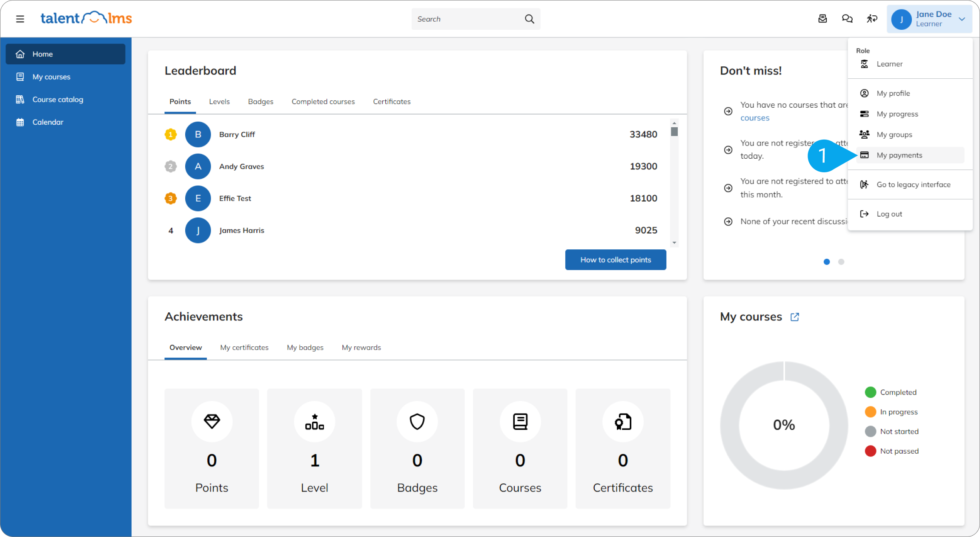Open the discussions chat icon
Viewport: 980px width, 537px height.
click(847, 19)
